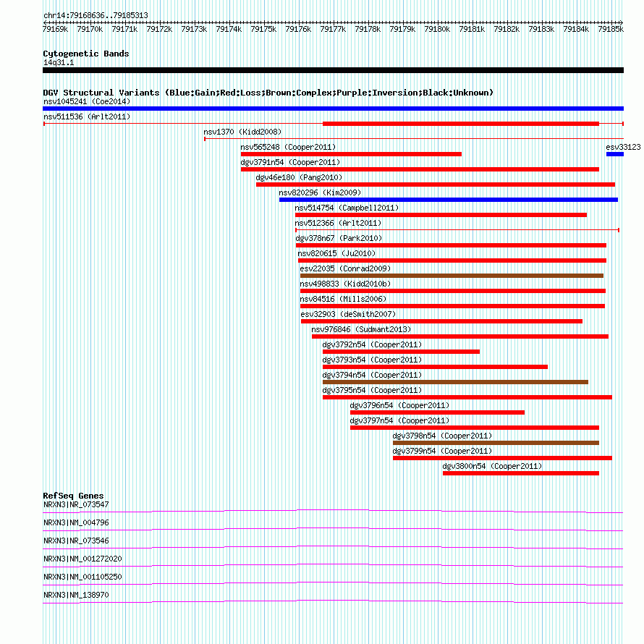Select the dgv3795n54 red bar

click(x=467, y=397)
